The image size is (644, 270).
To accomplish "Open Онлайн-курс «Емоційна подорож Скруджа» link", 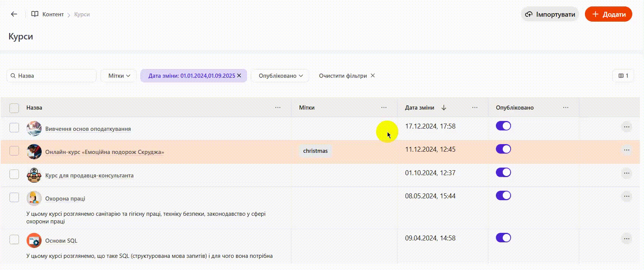I will (105, 152).
